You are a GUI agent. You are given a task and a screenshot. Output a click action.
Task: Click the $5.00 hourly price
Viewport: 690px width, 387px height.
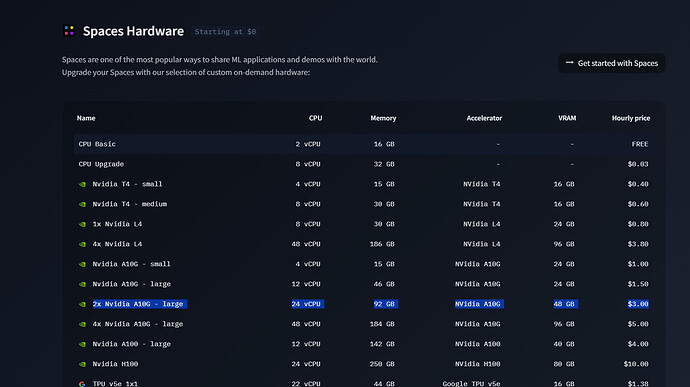638,324
